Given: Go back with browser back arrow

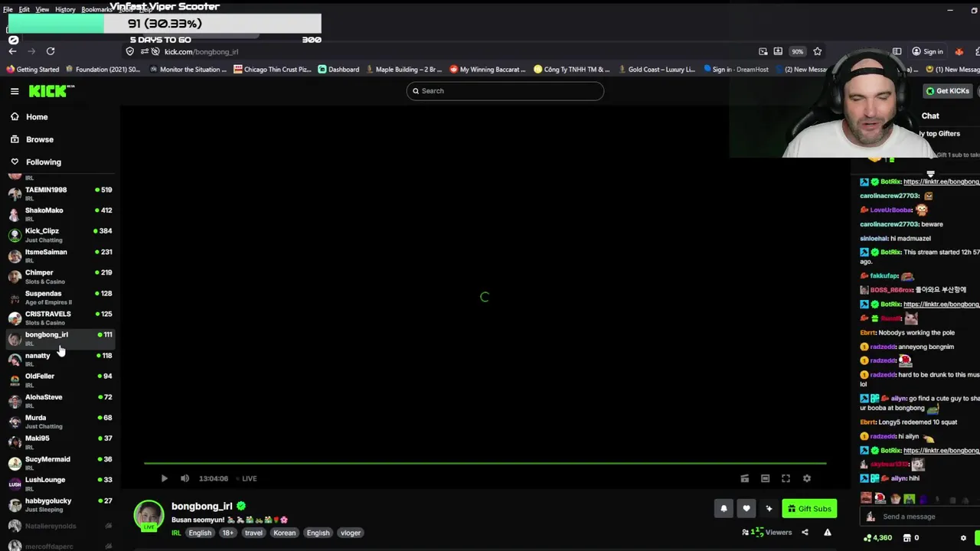Looking at the screenshot, I should click(12, 51).
